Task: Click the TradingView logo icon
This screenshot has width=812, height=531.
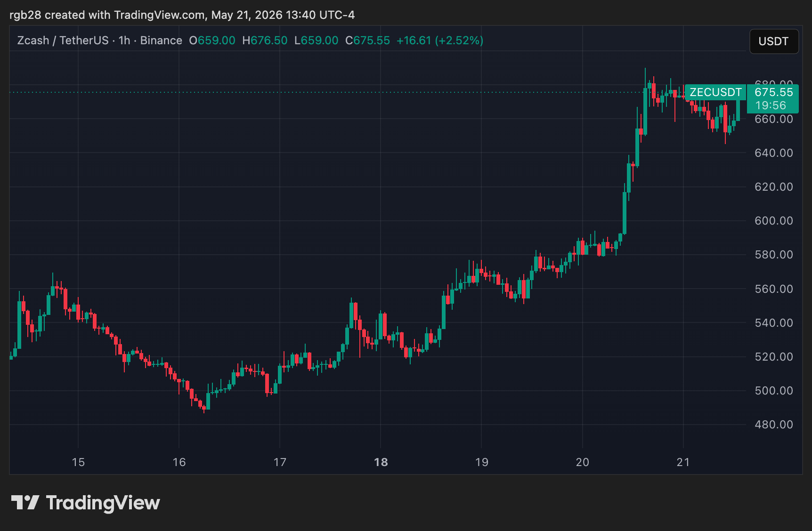Action: pyautogui.click(x=25, y=502)
